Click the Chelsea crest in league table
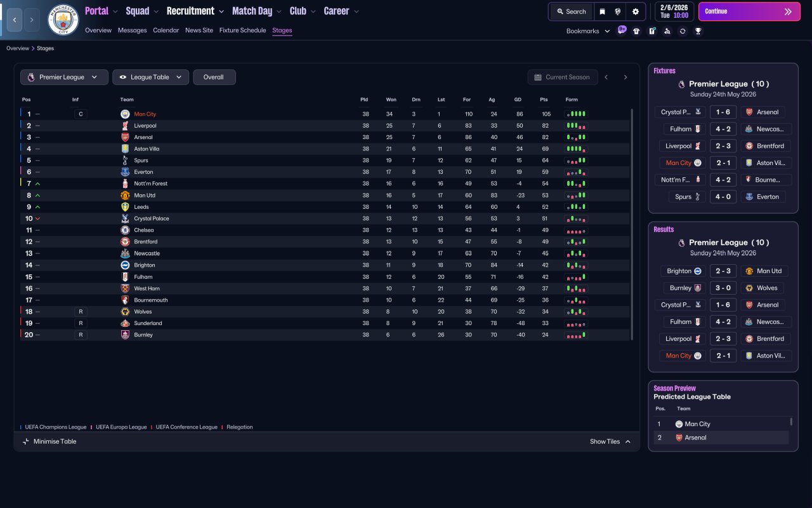 click(125, 230)
